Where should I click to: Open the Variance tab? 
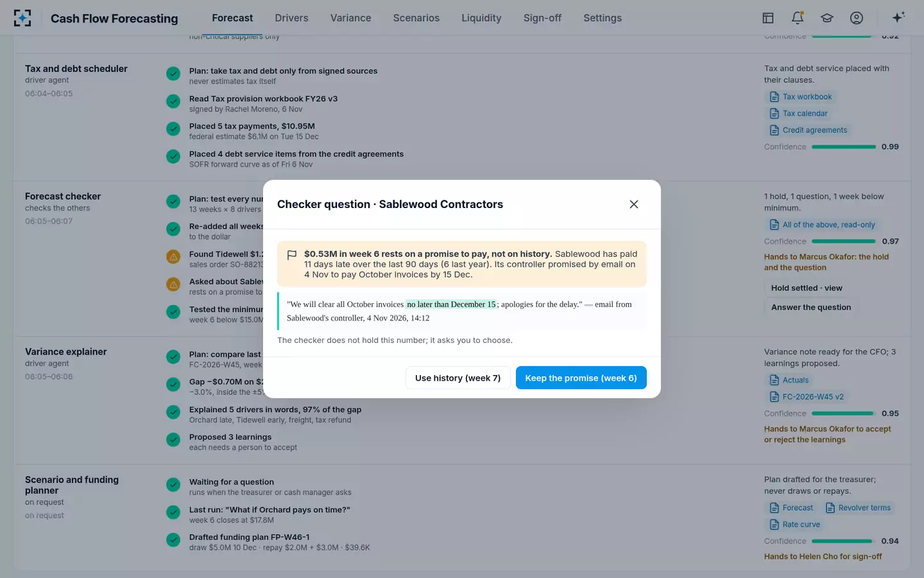pyautogui.click(x=350, y=18)
